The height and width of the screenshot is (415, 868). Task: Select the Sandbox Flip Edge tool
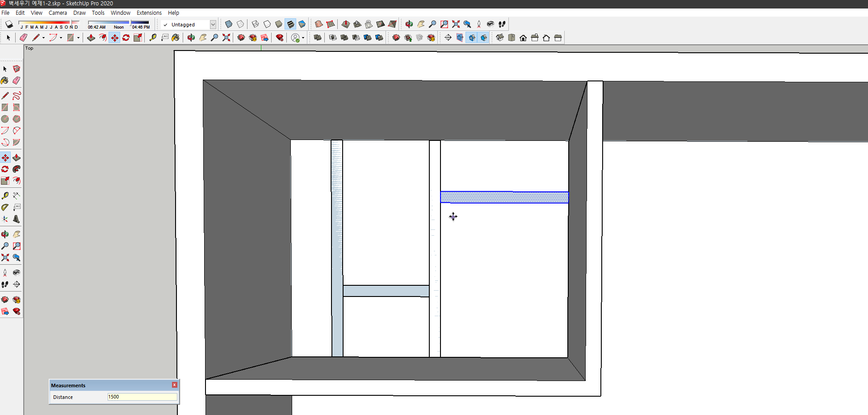[x=392, y=24]
